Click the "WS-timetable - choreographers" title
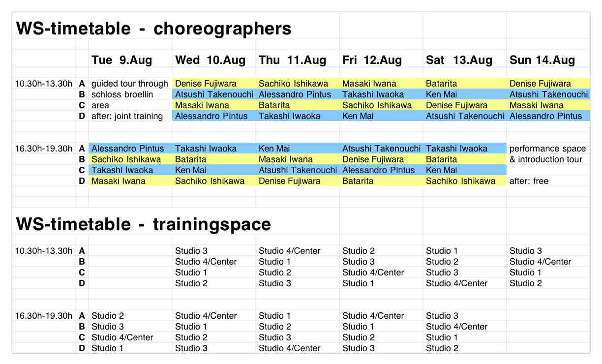The height and width of the screenshot is (364, 602). (x=153, y=29)
